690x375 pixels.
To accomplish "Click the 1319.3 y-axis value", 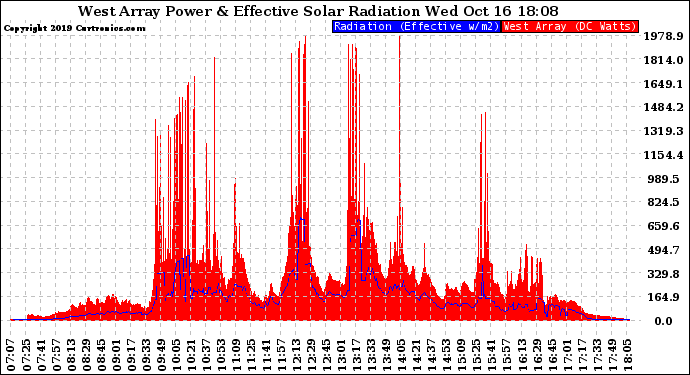I will (x=663, y=131).
